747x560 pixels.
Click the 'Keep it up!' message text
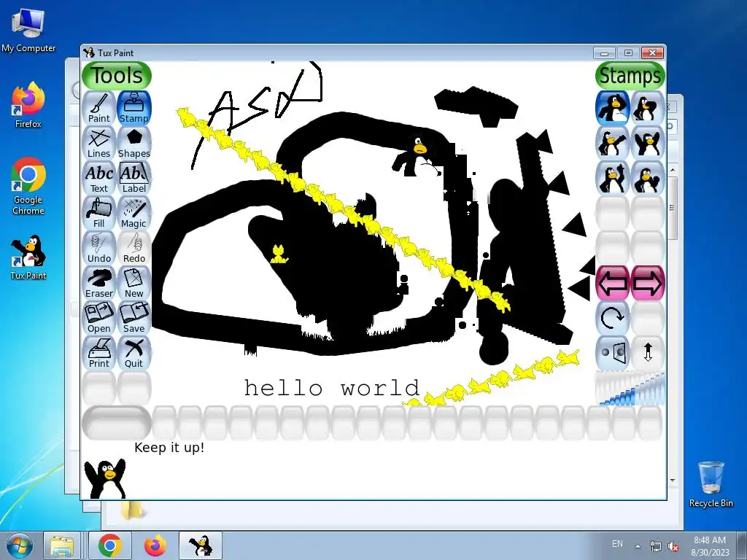169,448
